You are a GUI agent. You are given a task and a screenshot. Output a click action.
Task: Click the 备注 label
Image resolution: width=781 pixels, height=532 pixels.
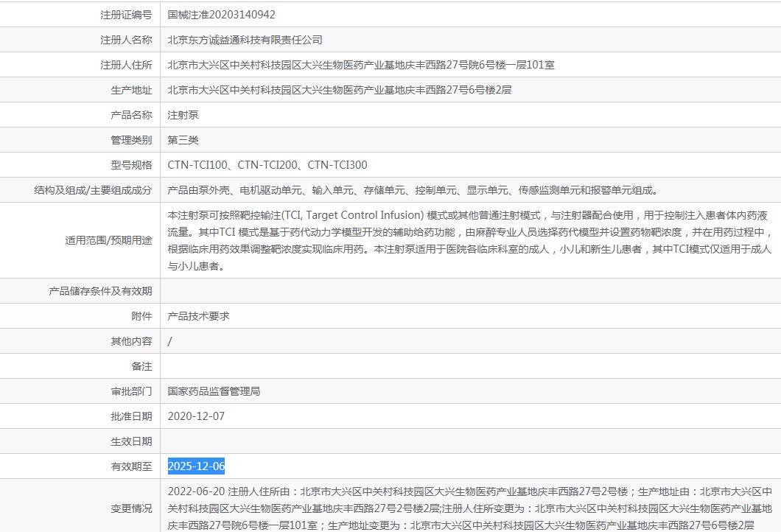(x=142, y=366)
